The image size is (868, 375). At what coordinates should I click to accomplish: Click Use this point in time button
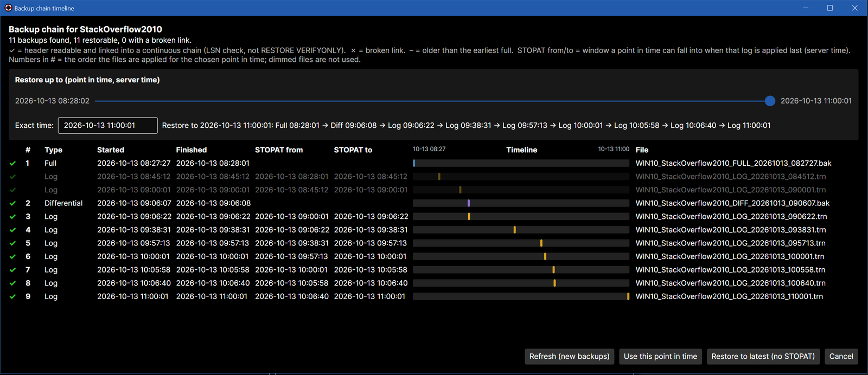(x=660, y=356)
